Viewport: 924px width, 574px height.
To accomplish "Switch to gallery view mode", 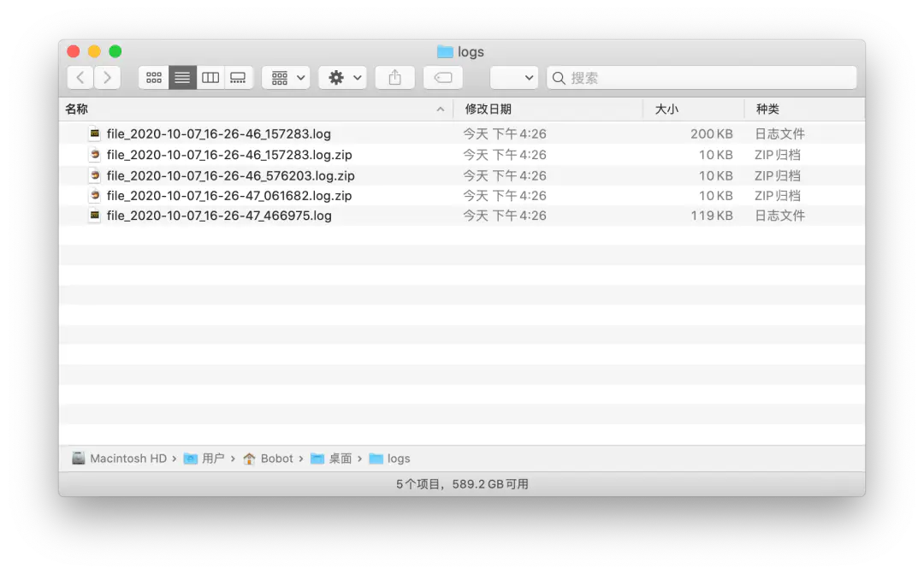I will pyautogui.click(x=238, y=78).
